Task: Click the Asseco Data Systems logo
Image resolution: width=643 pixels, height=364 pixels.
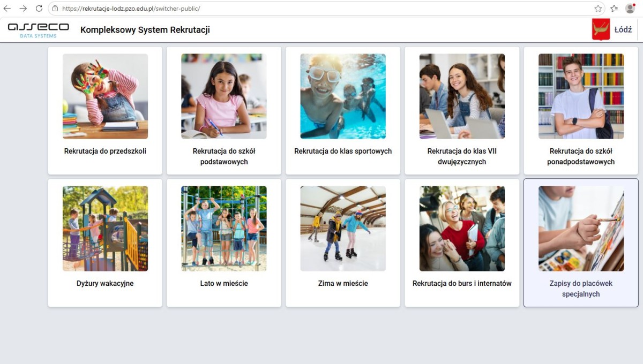Action: (x=38, y=29)
